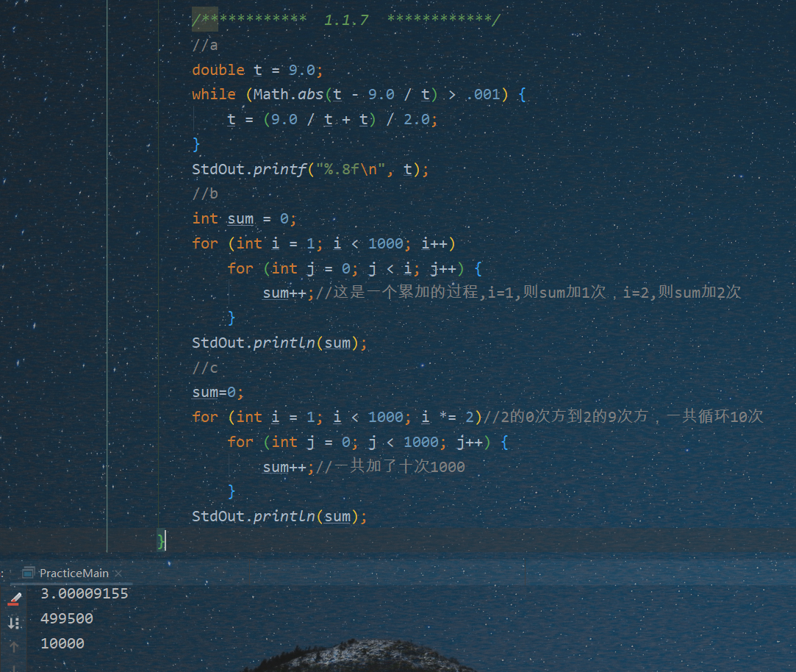Click the scroll to end icon
This screenshot has height=672, width=796.
tap(14, 623)
